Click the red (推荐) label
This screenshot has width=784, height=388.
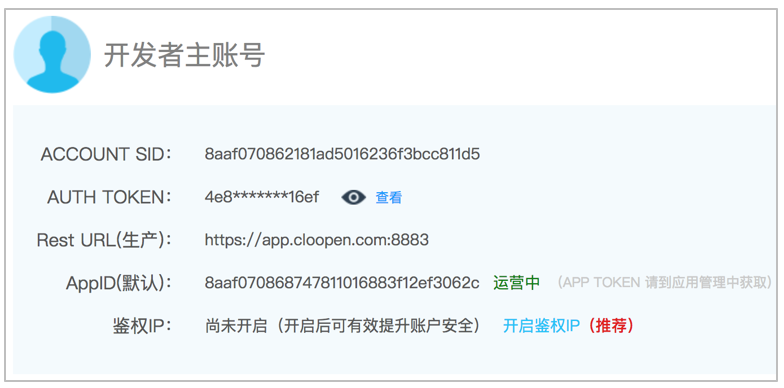(x=608, y=326)
